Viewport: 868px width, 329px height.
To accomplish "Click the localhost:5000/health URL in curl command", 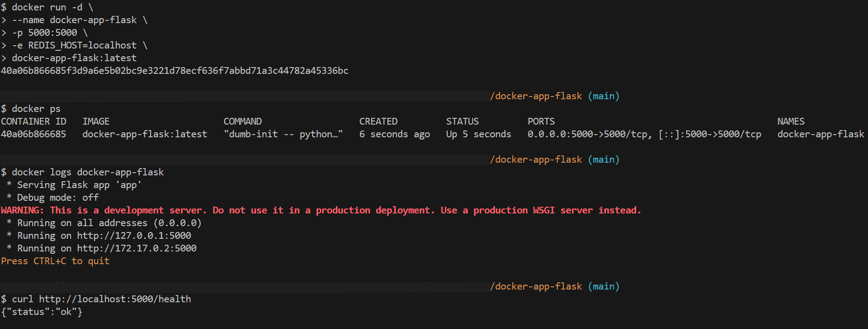I will click(115, 299).
